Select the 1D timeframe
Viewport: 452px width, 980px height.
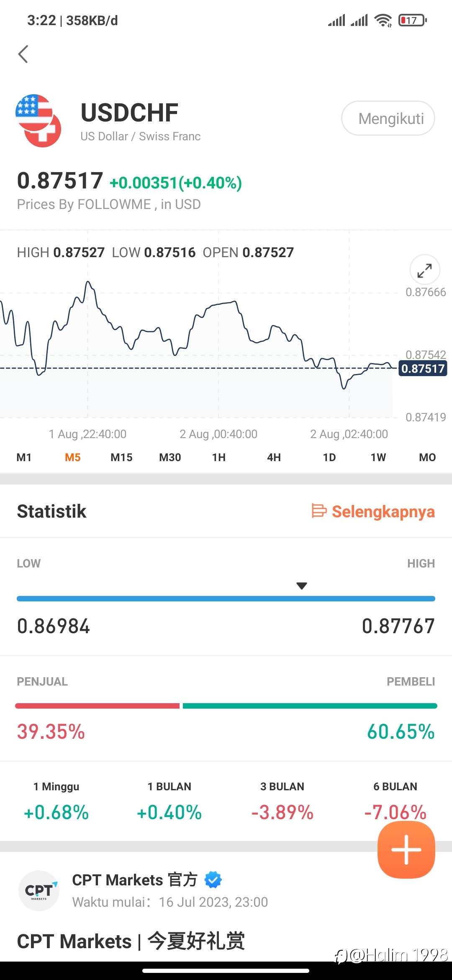coord(329,457)
